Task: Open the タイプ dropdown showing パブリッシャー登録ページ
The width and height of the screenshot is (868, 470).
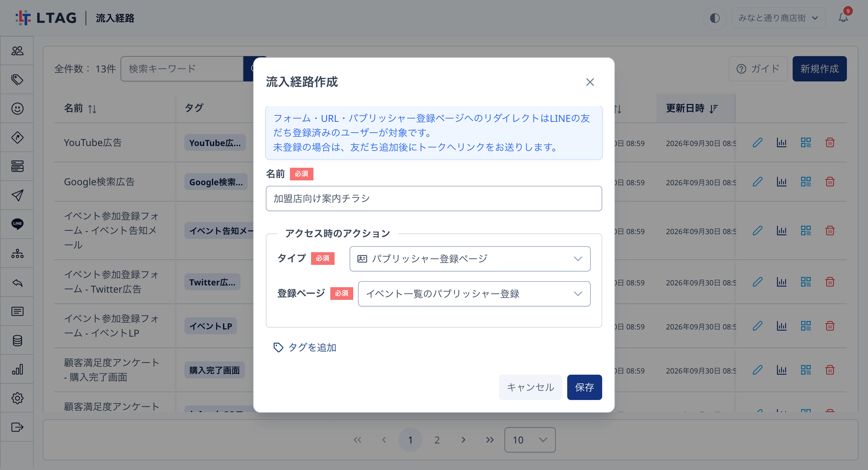Action: 470,259
